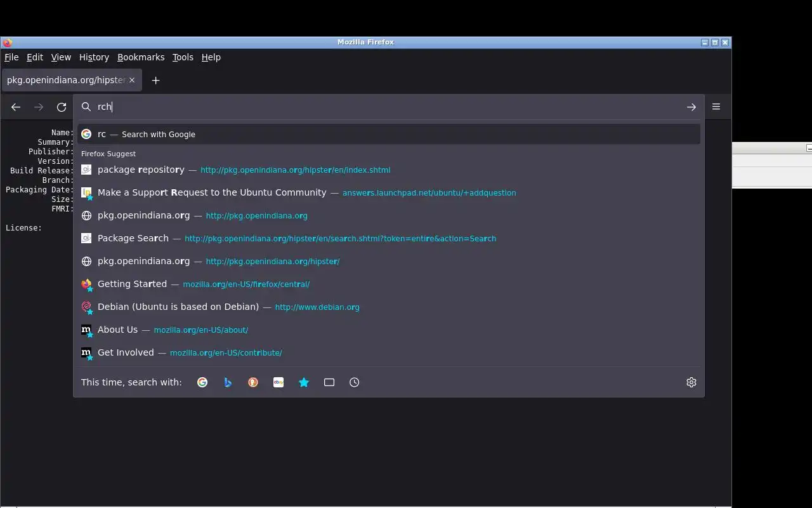Open the 'Package Search' suggestion
The image size is (812, 508).
(x=389, y=238)
